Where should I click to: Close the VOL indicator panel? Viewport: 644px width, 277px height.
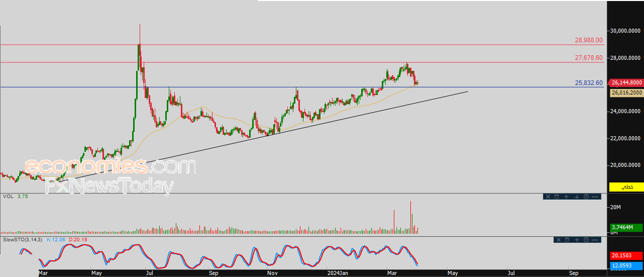[x=548, y=197]
